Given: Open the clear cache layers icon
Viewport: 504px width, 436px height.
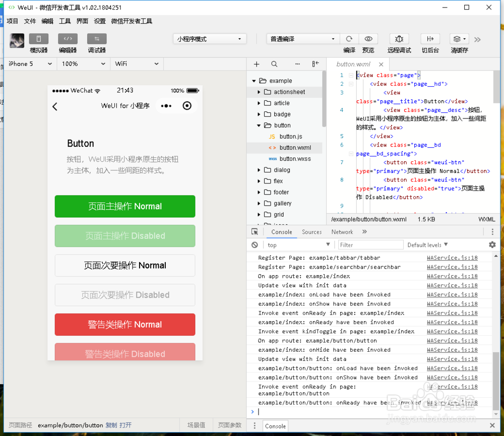Looking at the screenshot, I should coord(459,39).
